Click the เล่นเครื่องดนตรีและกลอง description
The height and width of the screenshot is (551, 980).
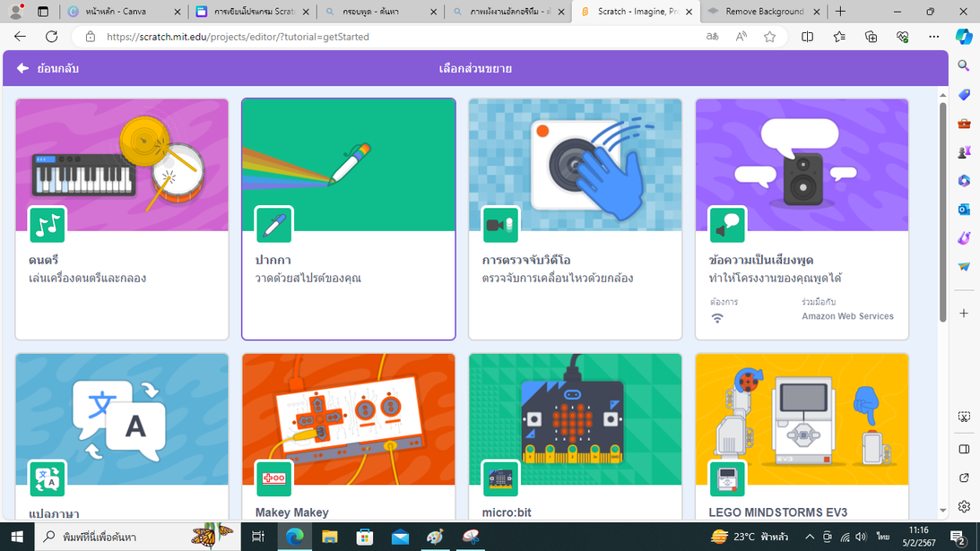(x=88, y=278)
